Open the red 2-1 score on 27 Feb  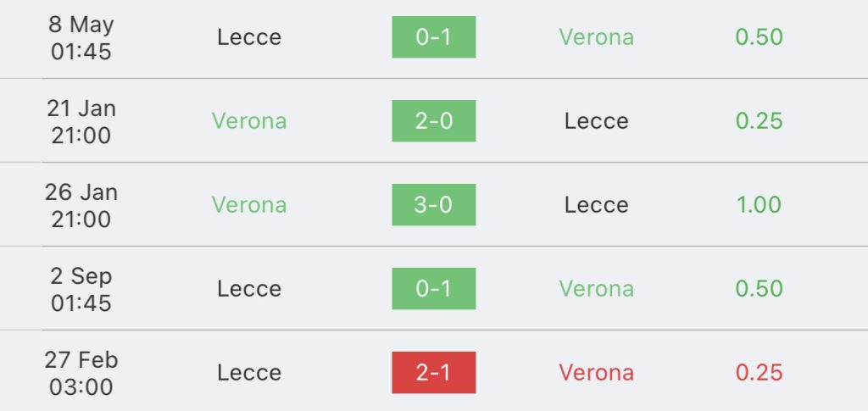[x=433, y=372]
